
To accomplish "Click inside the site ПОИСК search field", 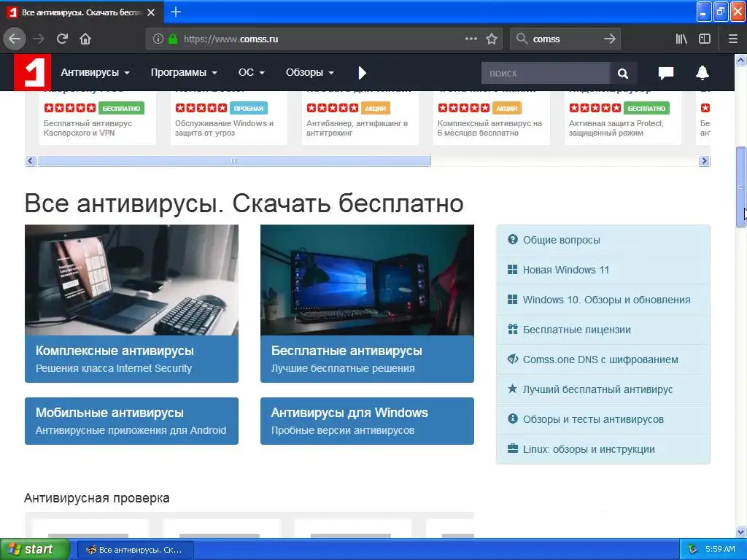I will click(x=545, y=74).
